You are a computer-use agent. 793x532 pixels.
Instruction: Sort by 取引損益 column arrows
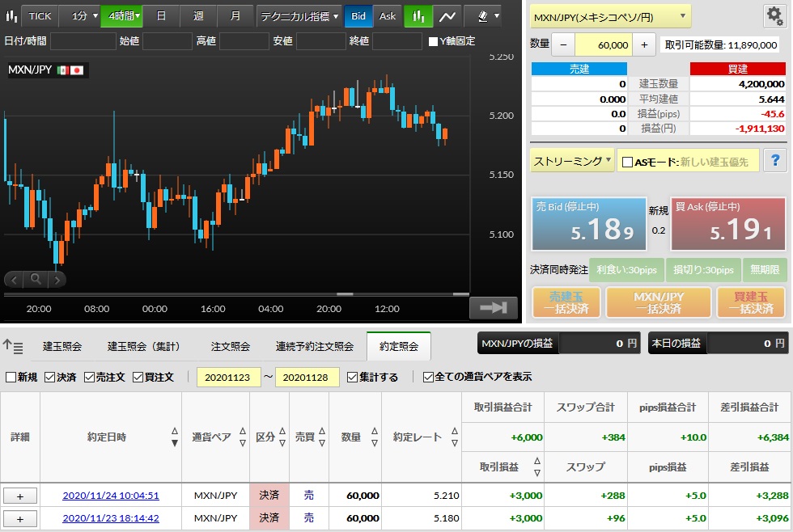pos(537,467)
